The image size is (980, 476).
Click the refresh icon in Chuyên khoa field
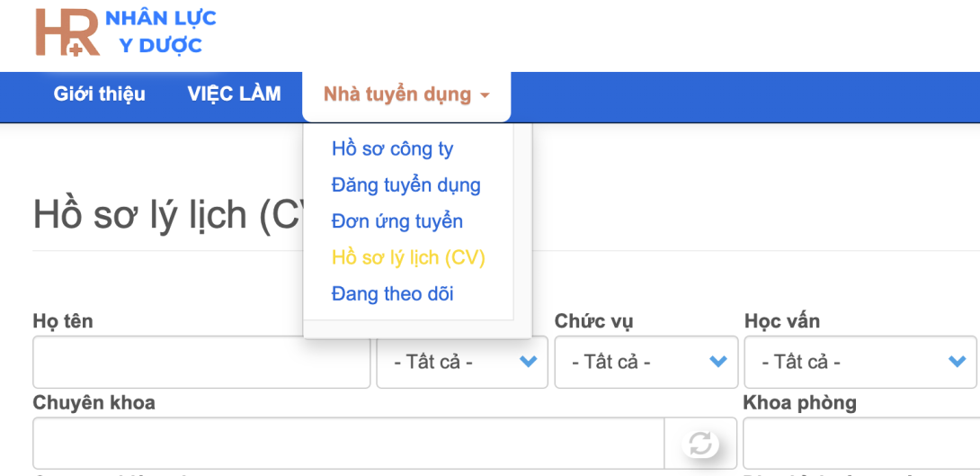click(700, 444)
